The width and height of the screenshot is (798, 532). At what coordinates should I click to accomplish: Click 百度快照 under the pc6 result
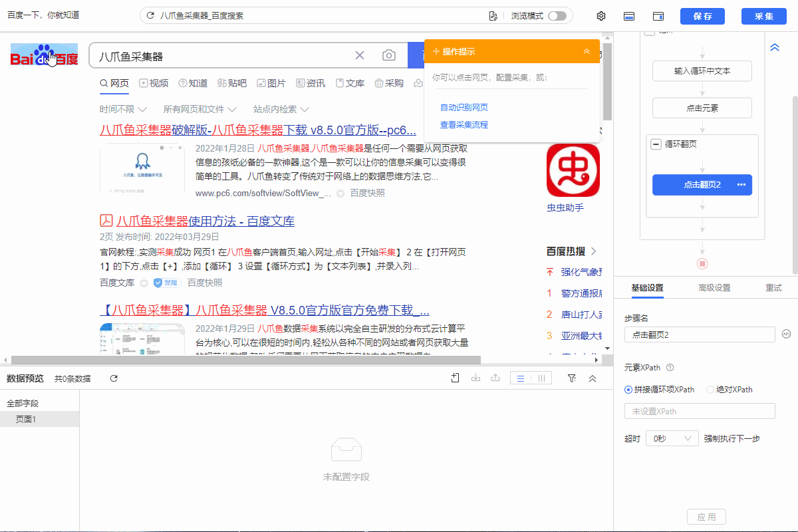[x=368, y=193]
